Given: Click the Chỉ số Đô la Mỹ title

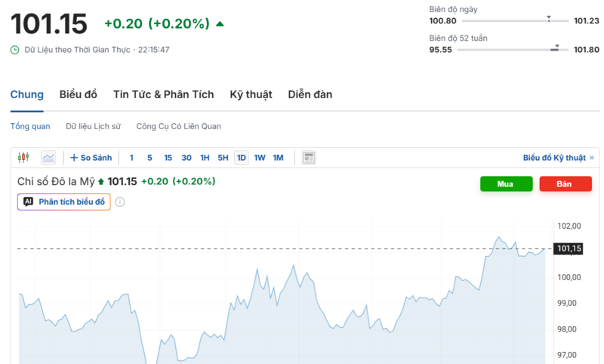Looking at the screenshot, I should tap(56, 181).
